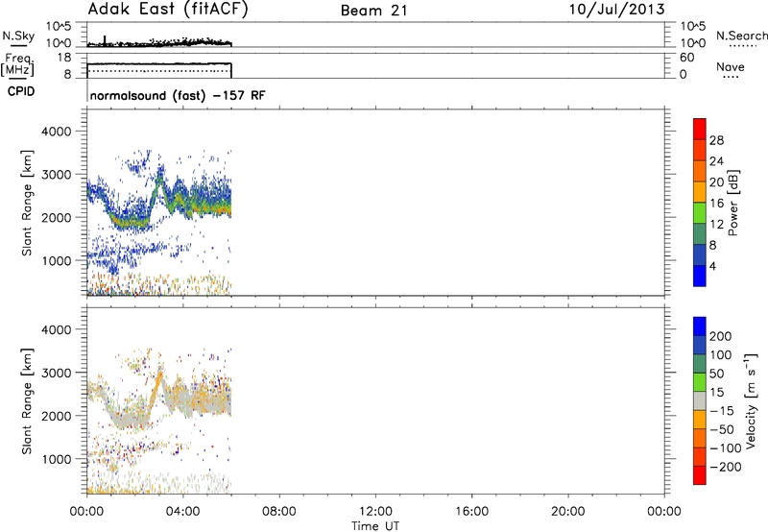
Task: Pick the blue Velocity colorbar segment above 200
Action: (700, 326)
